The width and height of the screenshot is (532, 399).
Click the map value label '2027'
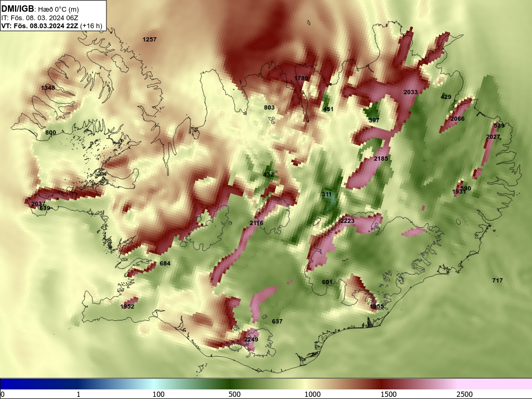tap(493, 137)
